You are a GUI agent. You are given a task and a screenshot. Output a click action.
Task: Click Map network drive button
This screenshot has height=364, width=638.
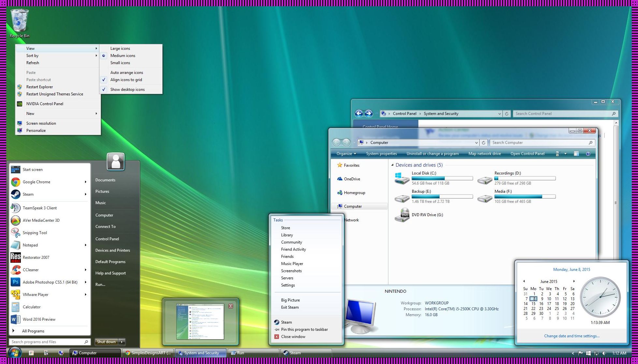pyautogui.click(x=485, y=154)
